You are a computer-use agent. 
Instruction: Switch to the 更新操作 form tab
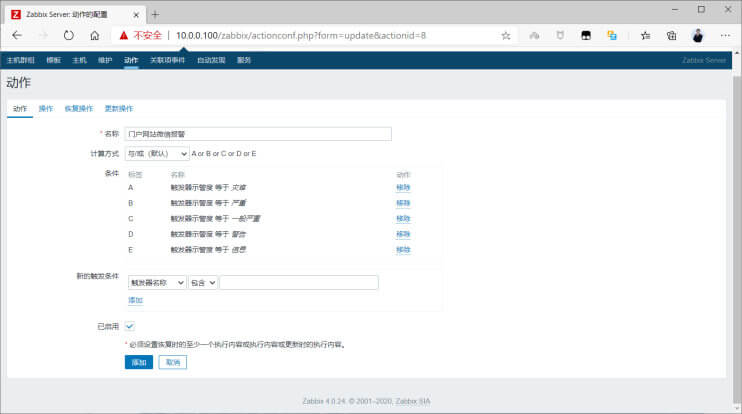coord(119,108)
